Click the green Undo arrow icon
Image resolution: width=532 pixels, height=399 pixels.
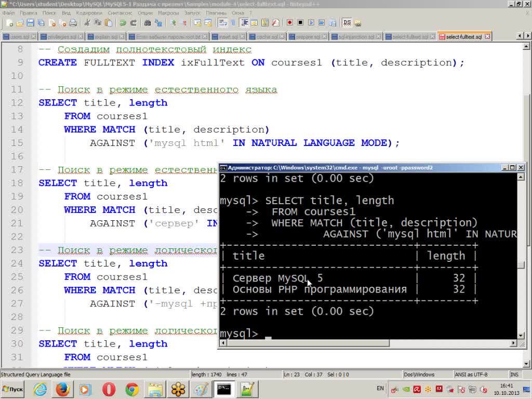coord(123,23)
